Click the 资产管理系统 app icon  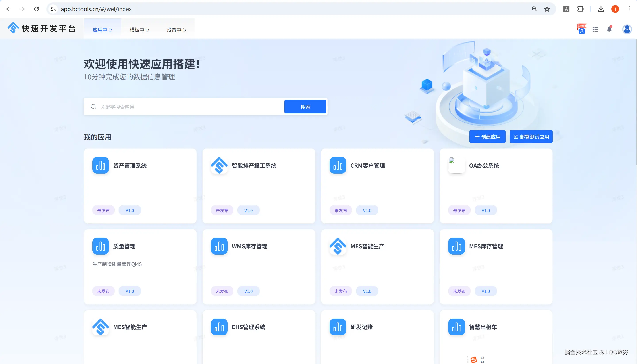coord(100,165)
